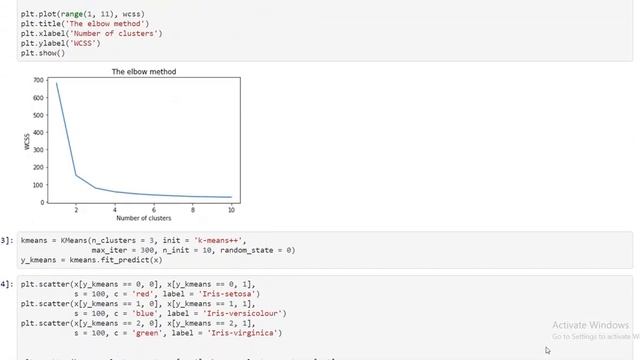
Task: Click the scatter line for y_kmeans == 0
Action: pos(138,284)
